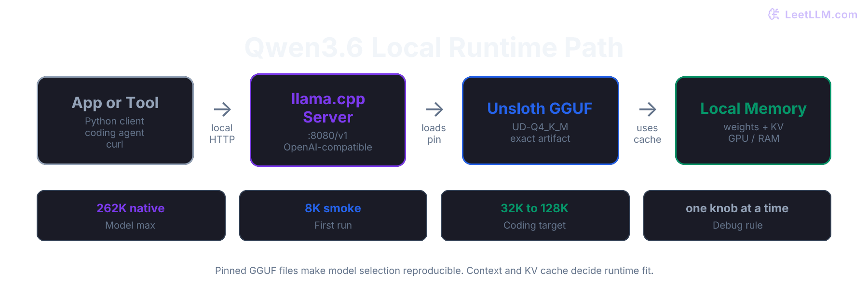This screenshot has height=300, width=868.
Task: Click the 'weights + KV' text
Action: click(753, 127)
